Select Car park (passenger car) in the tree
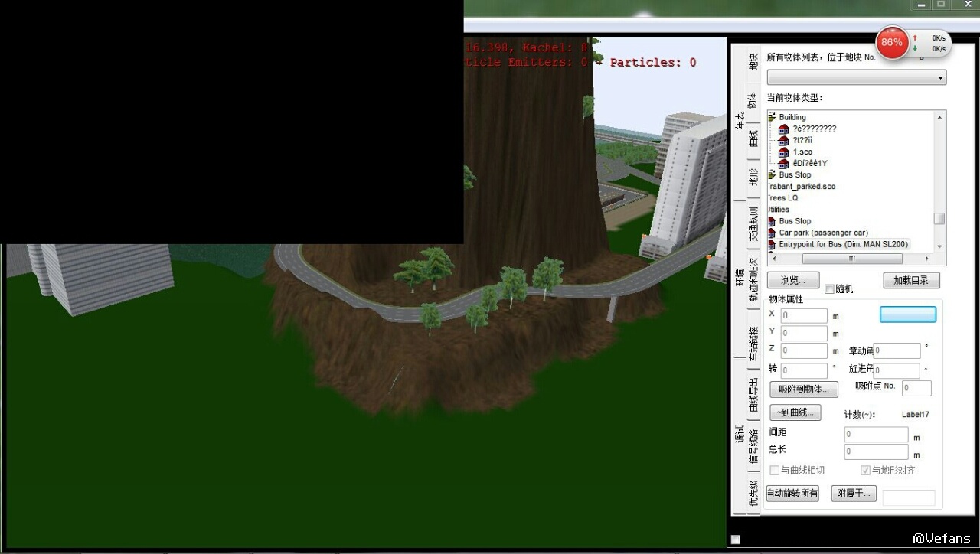The width and height of the screenshot is (980, 554). click(x=823, y=233)
